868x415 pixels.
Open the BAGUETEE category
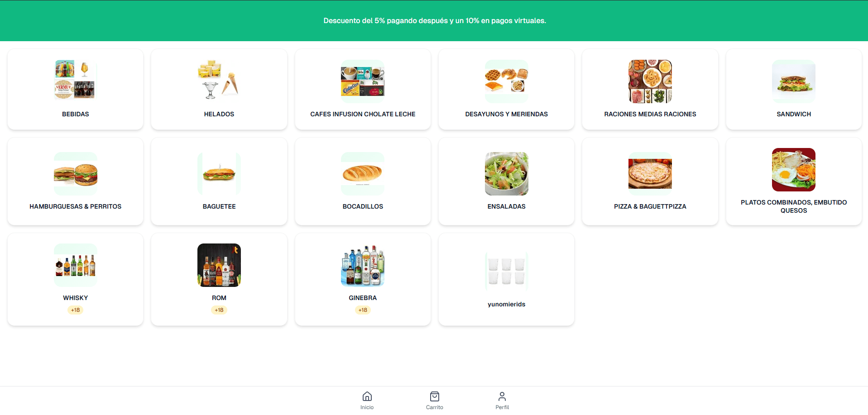[x=219, y=181]
